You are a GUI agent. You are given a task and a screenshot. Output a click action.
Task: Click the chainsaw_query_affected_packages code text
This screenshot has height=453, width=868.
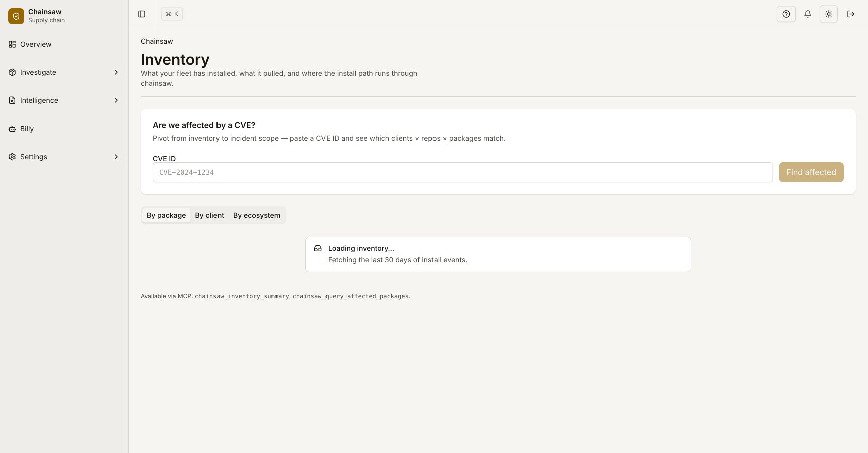(351, 296)
